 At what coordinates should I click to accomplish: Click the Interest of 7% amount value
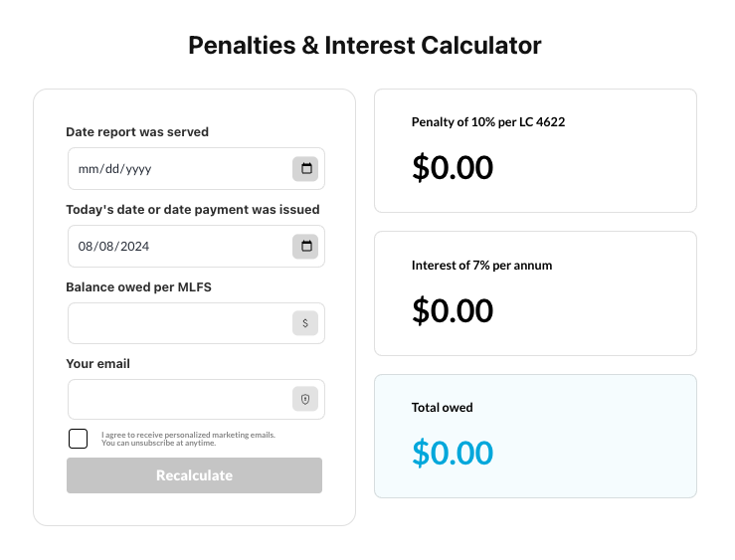pyautogui.click(x=453, y=311)
